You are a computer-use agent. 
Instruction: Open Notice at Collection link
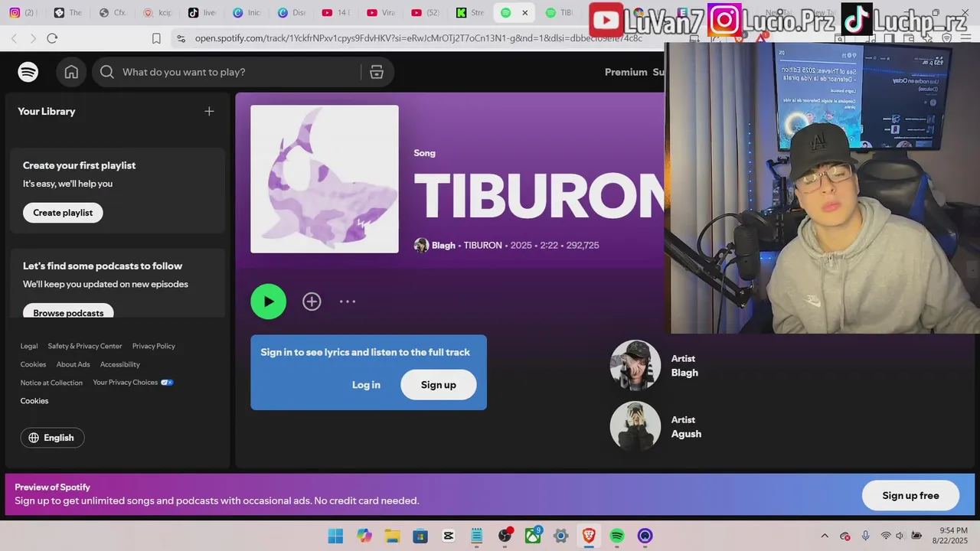(51, 383)
